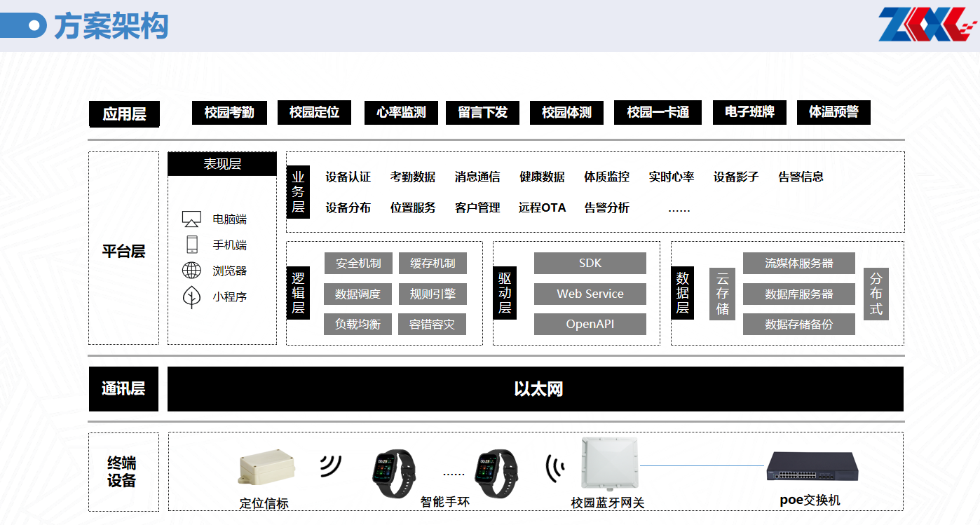Click the computer monitor icon beside 电脑端

coord(191,219)
